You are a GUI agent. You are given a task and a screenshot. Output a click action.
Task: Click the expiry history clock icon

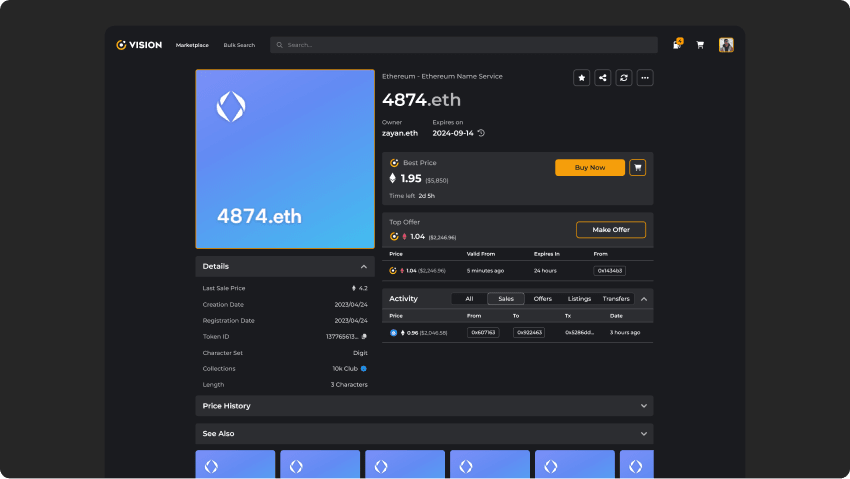click(481, 133)
